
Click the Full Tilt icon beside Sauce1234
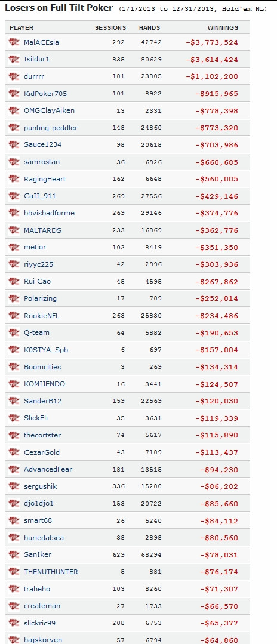tap(14, 144)
